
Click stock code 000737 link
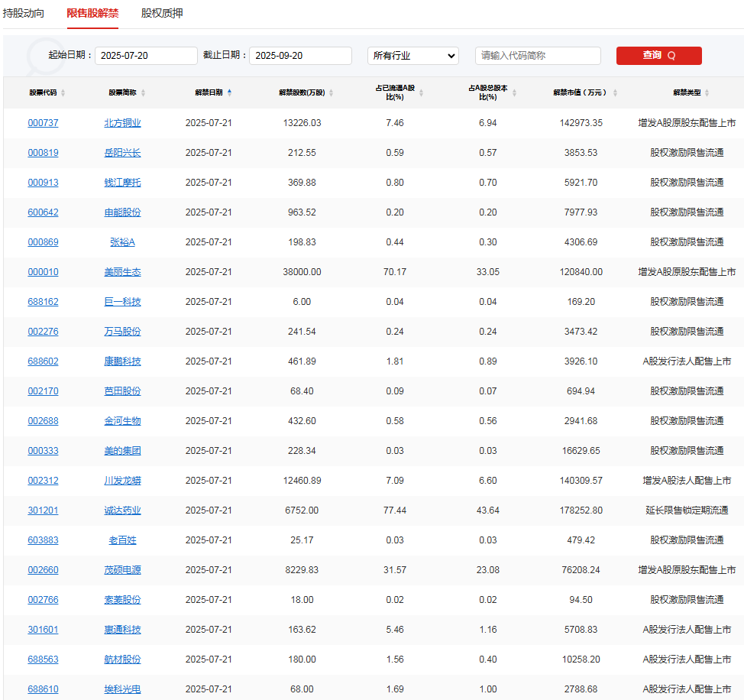pos(43,122)
